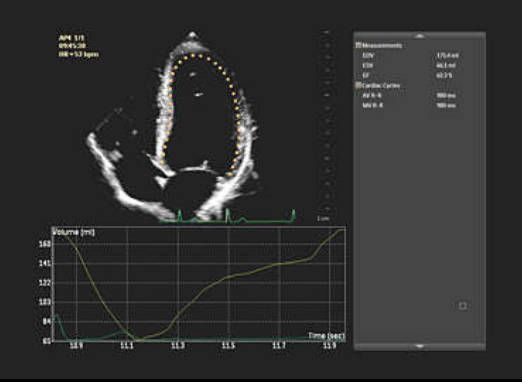
Task: Click the second ECG R-wave peak
Action: [x=228, y=214]
